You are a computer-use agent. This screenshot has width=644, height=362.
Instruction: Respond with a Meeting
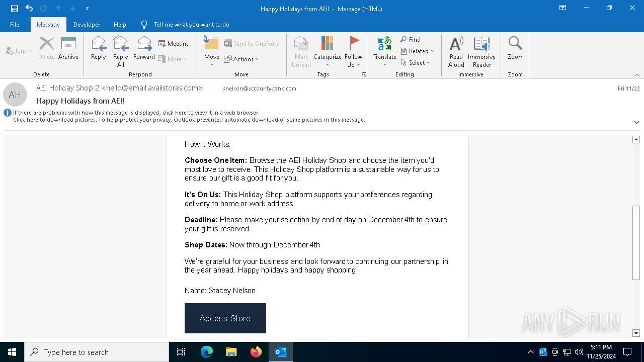point(174,44)
